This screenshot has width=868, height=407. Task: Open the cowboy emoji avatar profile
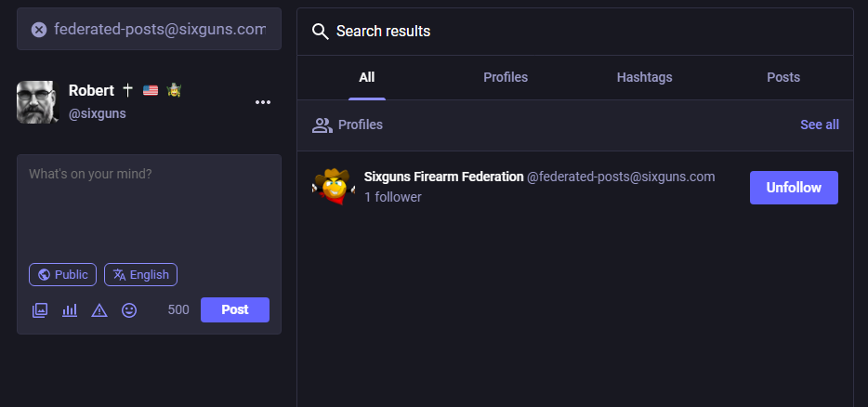[x=333, y=187]
